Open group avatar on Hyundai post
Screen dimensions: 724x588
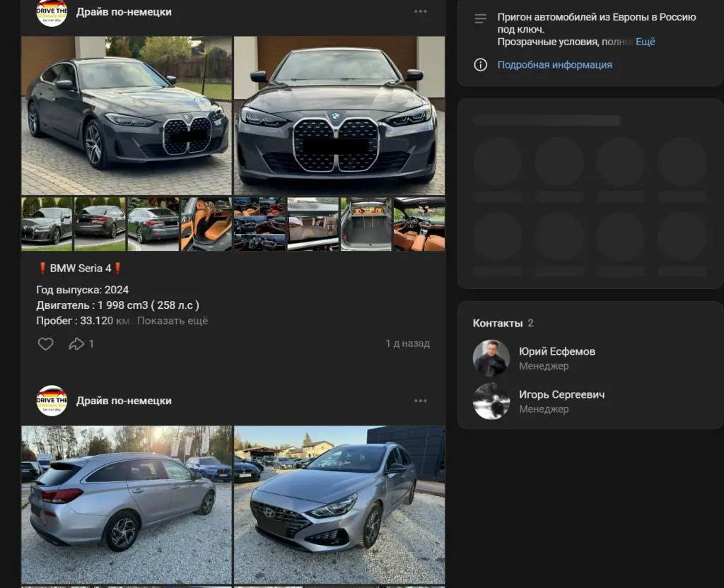click(52, 401)
